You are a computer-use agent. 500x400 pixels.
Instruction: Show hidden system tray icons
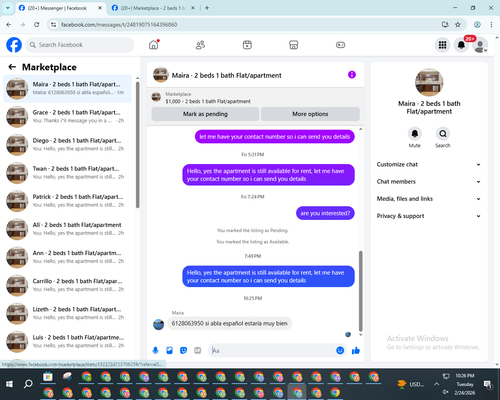(436, 384)
